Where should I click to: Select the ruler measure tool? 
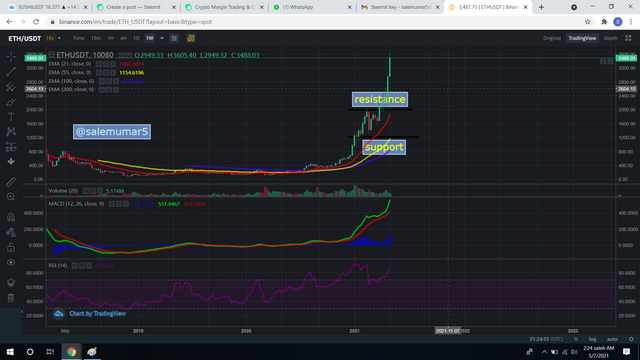[11, 182]
